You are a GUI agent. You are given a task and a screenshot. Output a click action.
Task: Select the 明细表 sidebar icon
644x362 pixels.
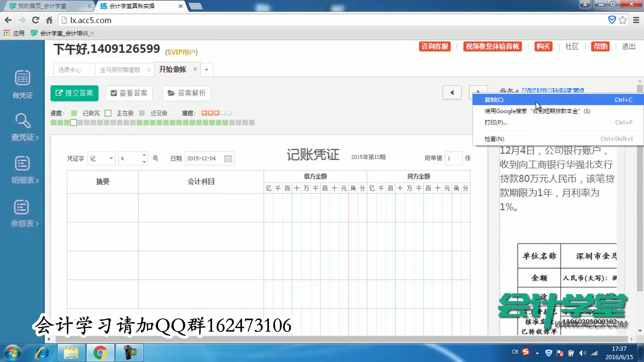(22, 169)
